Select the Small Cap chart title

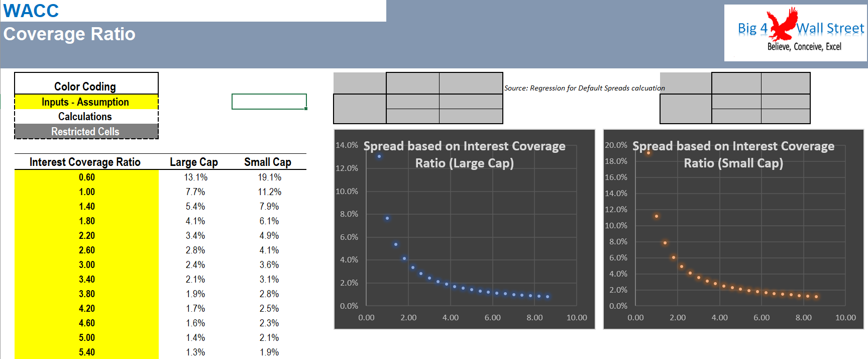[x=733, y=154]
